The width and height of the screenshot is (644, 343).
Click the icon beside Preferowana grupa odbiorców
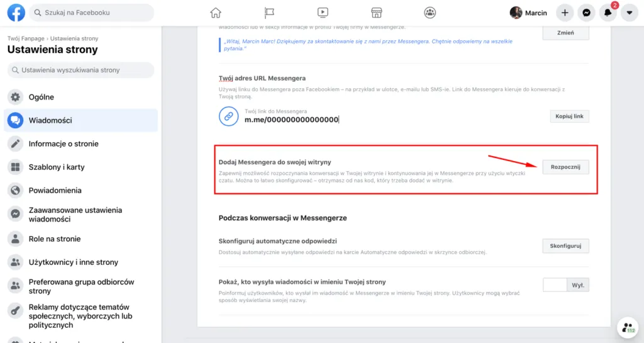(15, 286)
